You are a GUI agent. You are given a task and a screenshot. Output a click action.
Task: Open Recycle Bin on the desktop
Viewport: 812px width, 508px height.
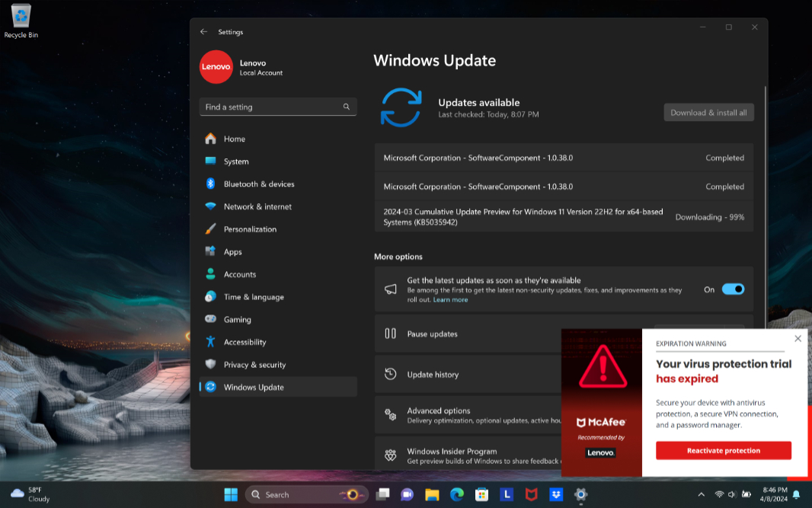[21, 21]
